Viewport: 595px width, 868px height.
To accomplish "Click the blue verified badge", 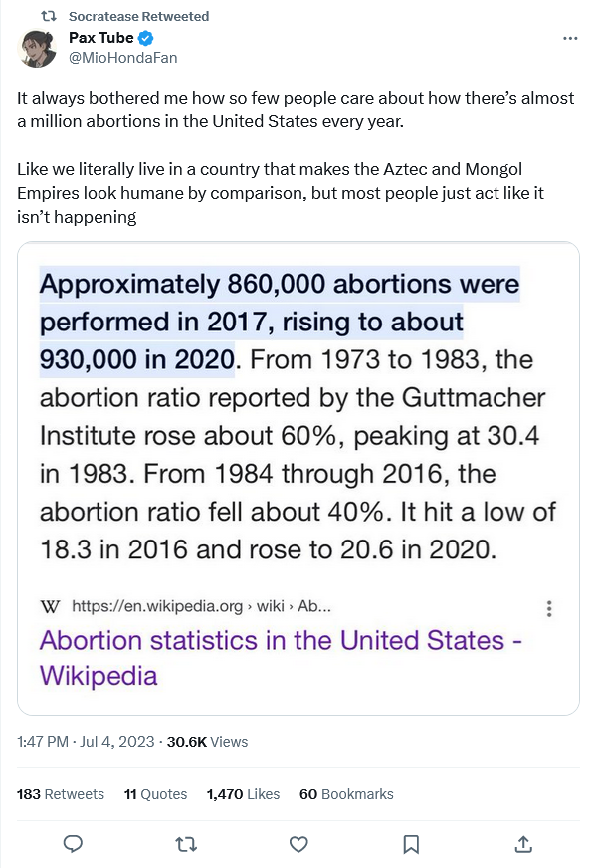I will [145, 38].
